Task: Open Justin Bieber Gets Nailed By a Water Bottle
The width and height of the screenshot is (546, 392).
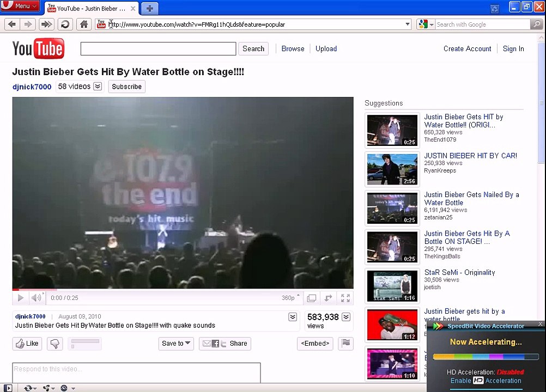Action: point(471,199)
